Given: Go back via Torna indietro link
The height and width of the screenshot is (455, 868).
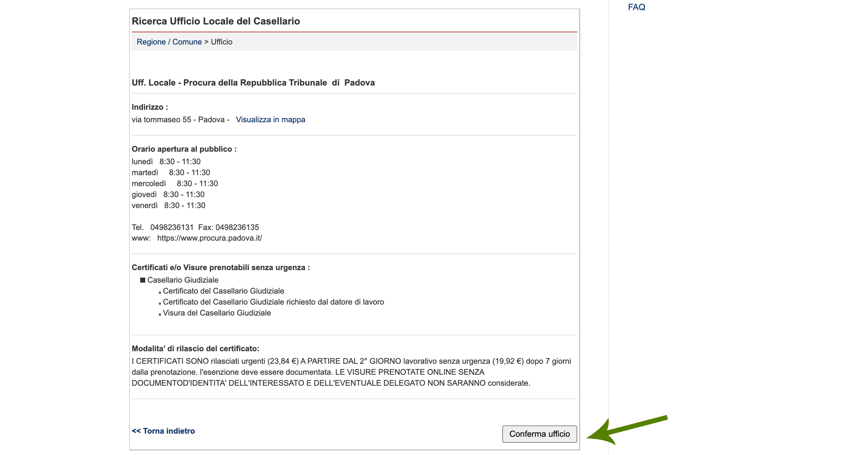Looking at the screenshot, I should click(163, 431).
